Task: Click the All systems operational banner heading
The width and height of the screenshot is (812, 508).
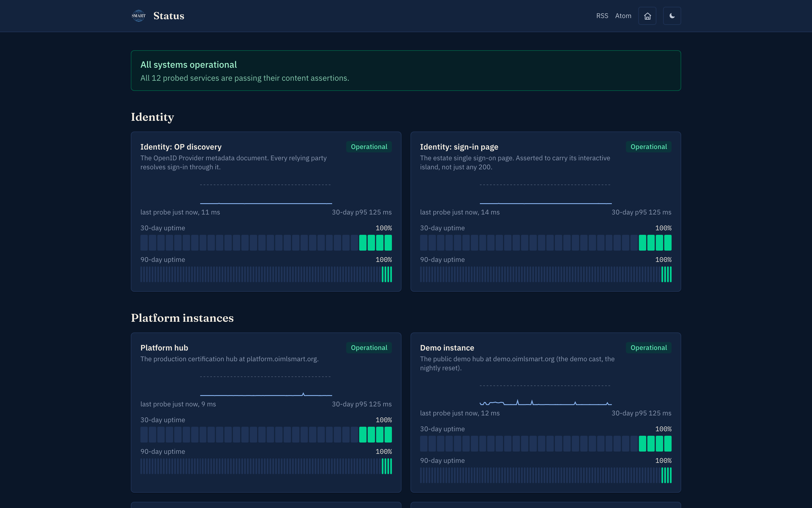Action: [x=189, y=65]
